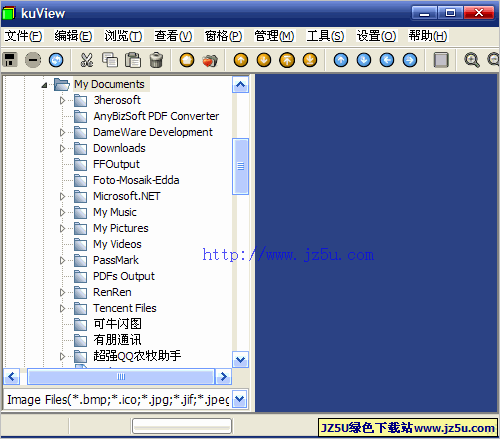Click the tree vertical scrollbar up arrow
The image size is (500, 439).
[240, 85]
